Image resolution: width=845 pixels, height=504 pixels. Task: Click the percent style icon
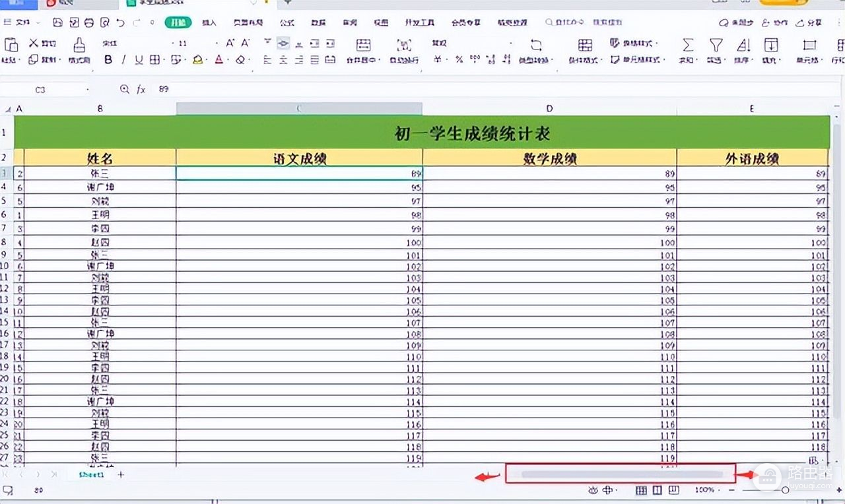point(459,59)
